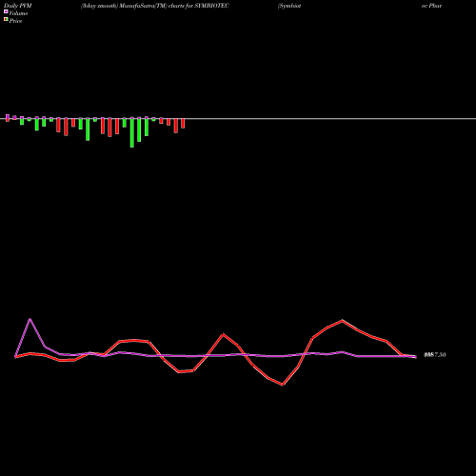Click the price value label ending 7.50

tap(435, 355)
